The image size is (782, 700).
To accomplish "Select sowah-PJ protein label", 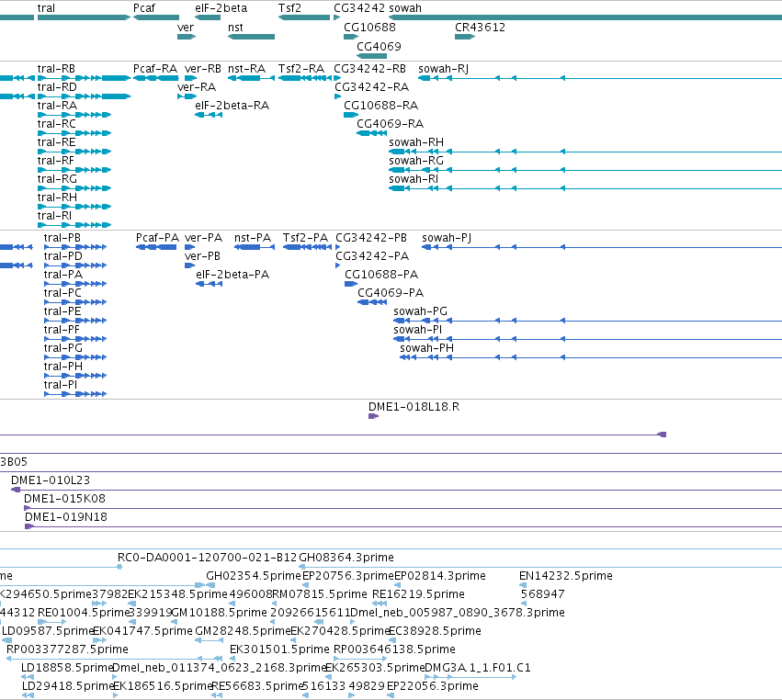I will pyautogui.click(x=447, y=237).
